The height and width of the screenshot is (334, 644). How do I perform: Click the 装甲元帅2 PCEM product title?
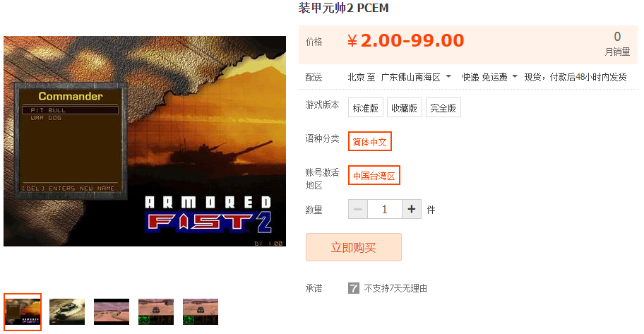tap(343, 8)
